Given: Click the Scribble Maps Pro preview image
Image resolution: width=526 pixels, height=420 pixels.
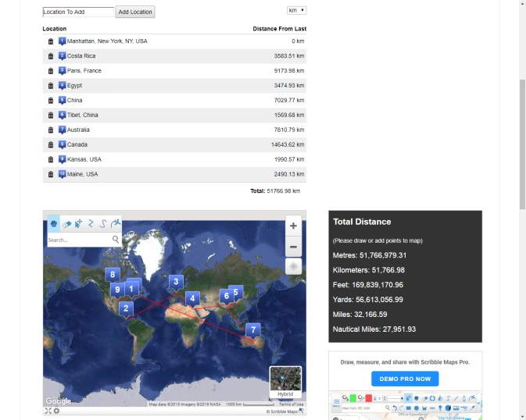Looking at the screenshot, I should click(405, 405).
